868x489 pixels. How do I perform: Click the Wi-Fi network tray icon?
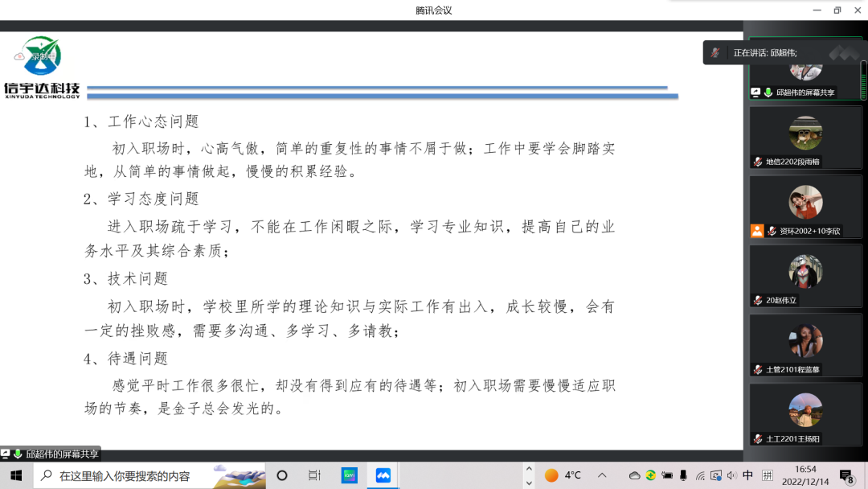[x=700, y=475]
